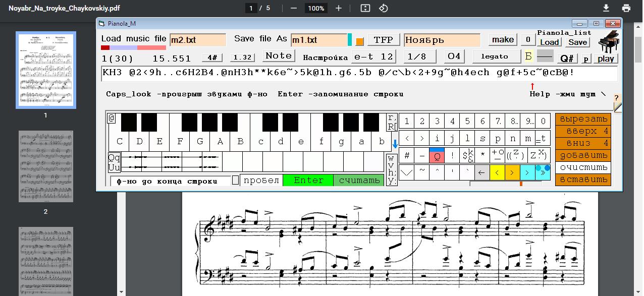Open help via the question mark icon
Viewport: 644px width, 296px height.
(x=617, y=98)
